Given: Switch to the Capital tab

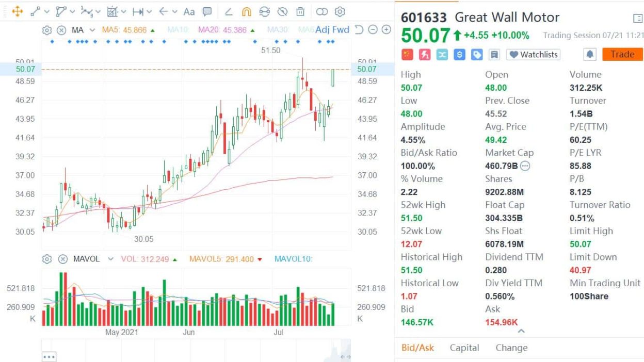Looking at the screenshot, I should click(x=464, y=348).
